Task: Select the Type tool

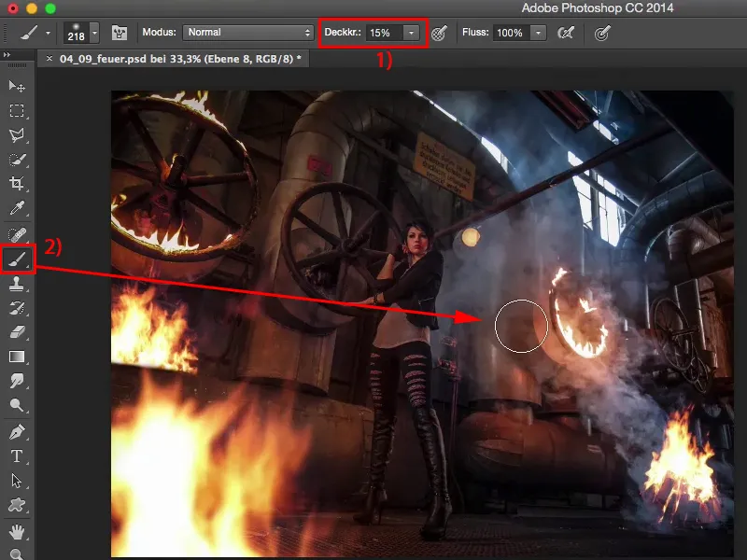Action: [17, 456]
